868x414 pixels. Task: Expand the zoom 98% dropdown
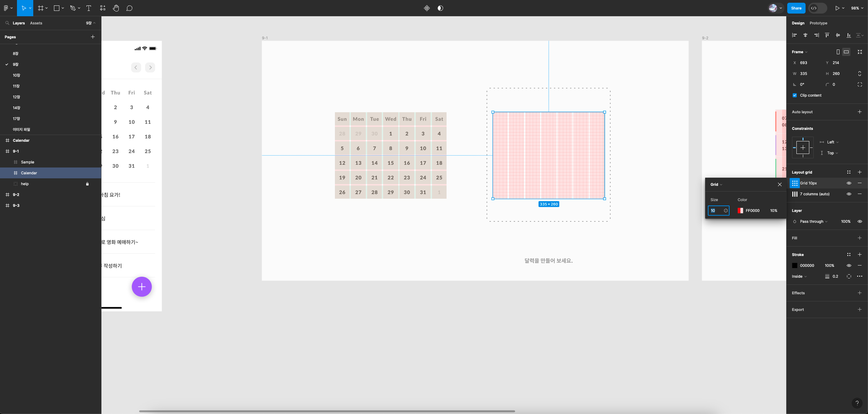tap(857, 8)
